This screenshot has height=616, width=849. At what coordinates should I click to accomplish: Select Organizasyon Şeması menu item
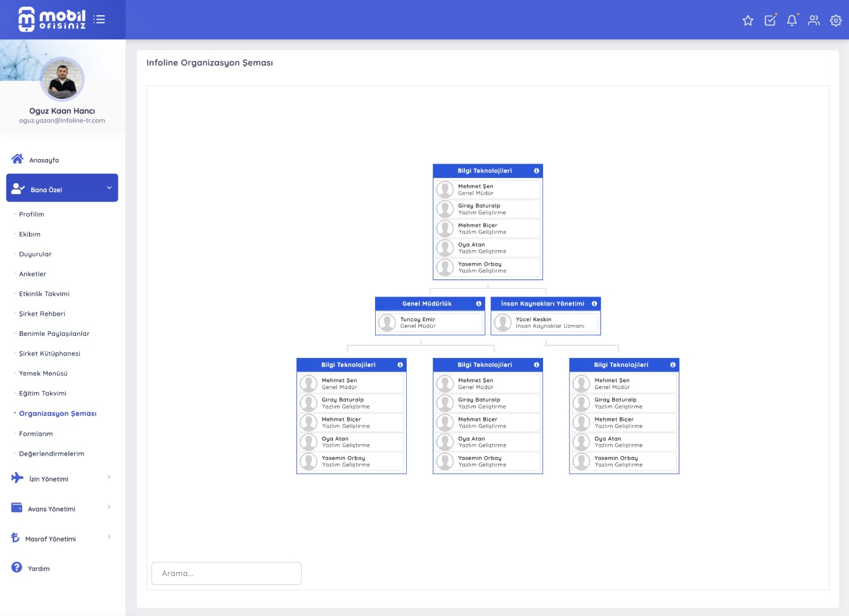coord(58,413)
